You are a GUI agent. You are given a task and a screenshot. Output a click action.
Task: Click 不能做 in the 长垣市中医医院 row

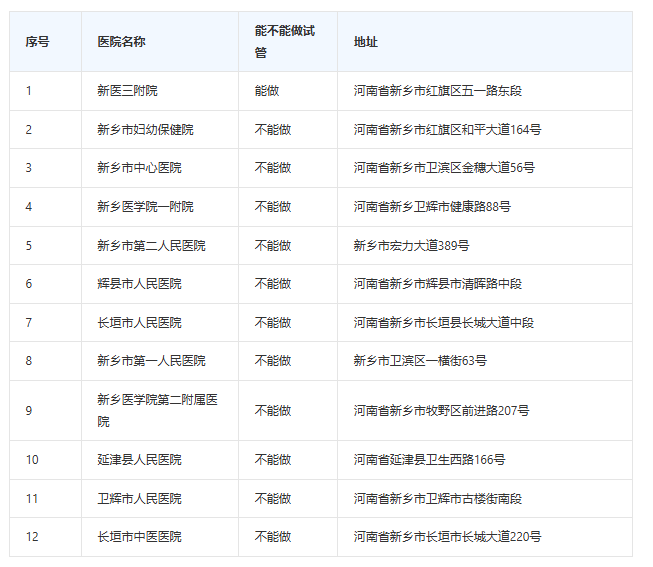273,537
